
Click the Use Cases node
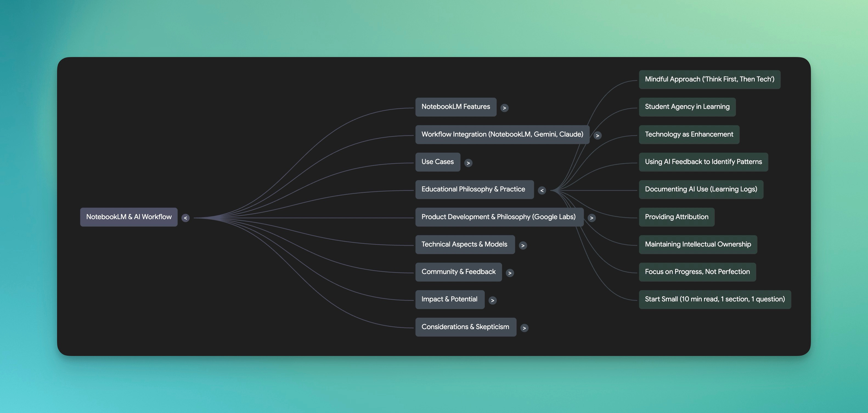[x=438, y=162]
